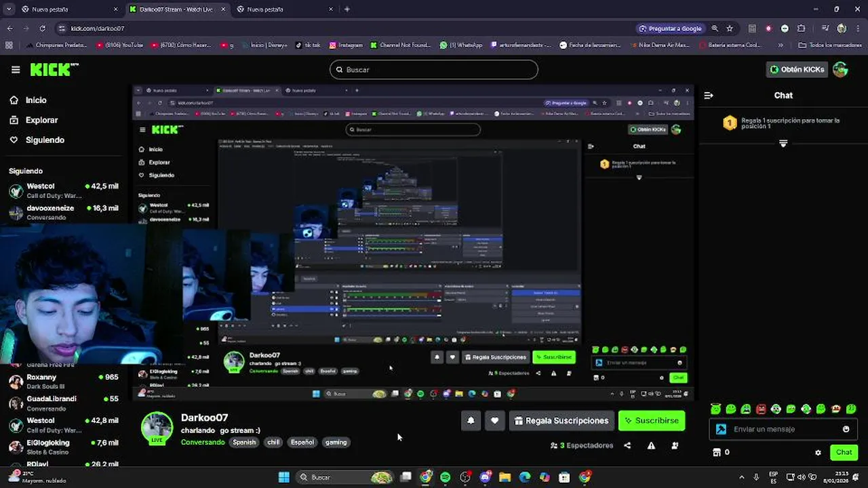The width and height of the screenshot is (868, 488).
Task: Open the Windows Start menu
Action: pos(284,477)
